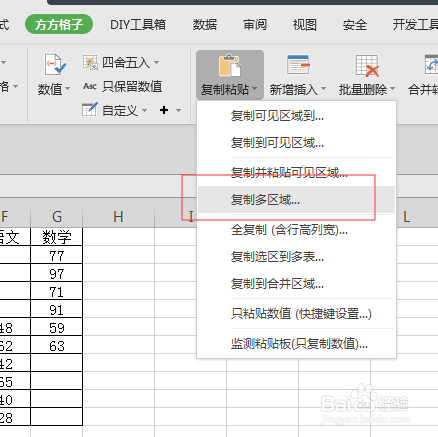Choose 复制到可见区域... menu item
The width and height of the screenshot is (438, 437).
point(296,143)
